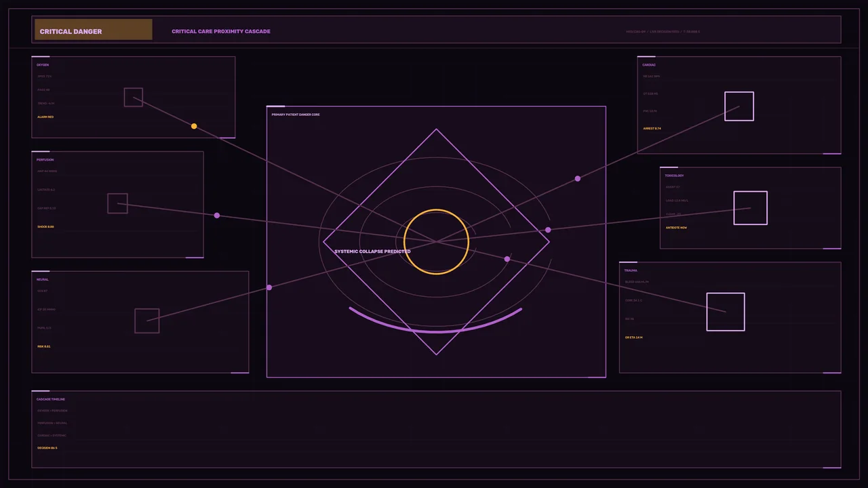Click the CRITICAL DANGER alert badge
868x488 pixels.
click(x=94, y=30)
